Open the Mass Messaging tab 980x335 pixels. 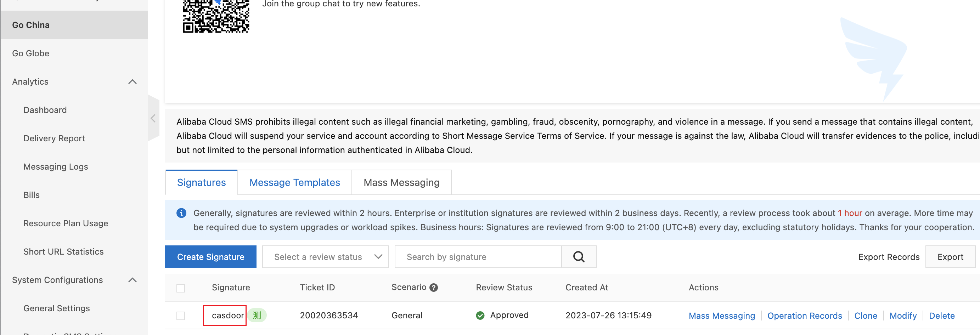point(401,182)
